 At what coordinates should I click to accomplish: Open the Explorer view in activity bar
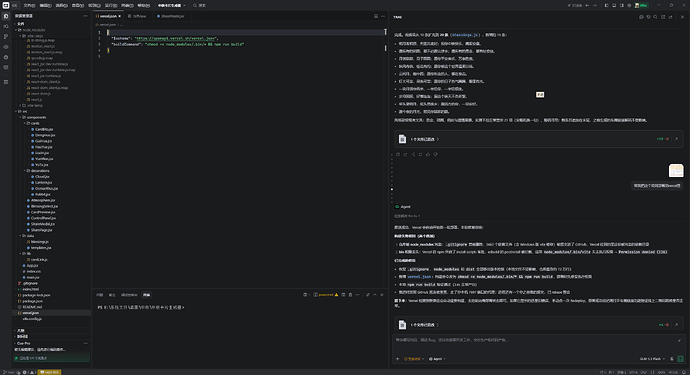click(6, 16)
